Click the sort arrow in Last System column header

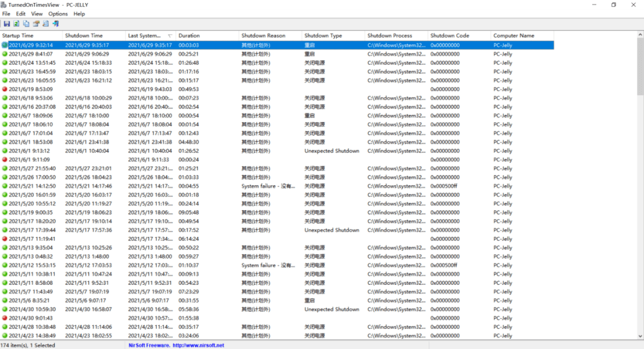[x=169, y=36]
